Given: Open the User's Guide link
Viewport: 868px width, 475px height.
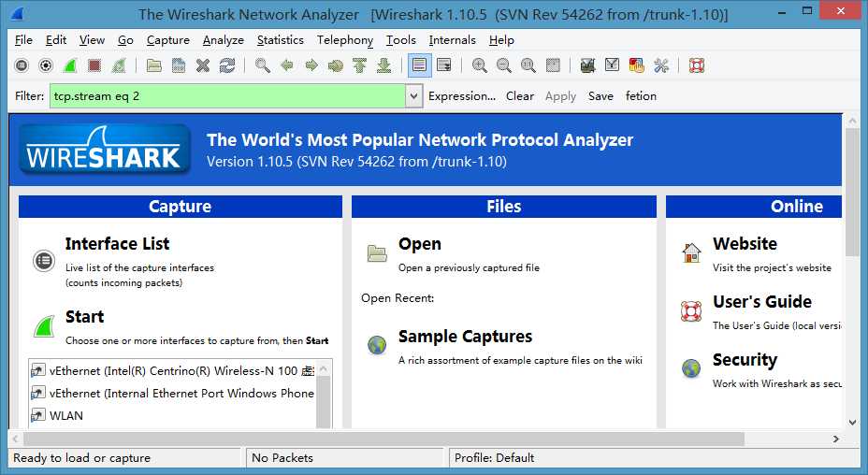Looking at the screenshot, I should coord(761,302).
